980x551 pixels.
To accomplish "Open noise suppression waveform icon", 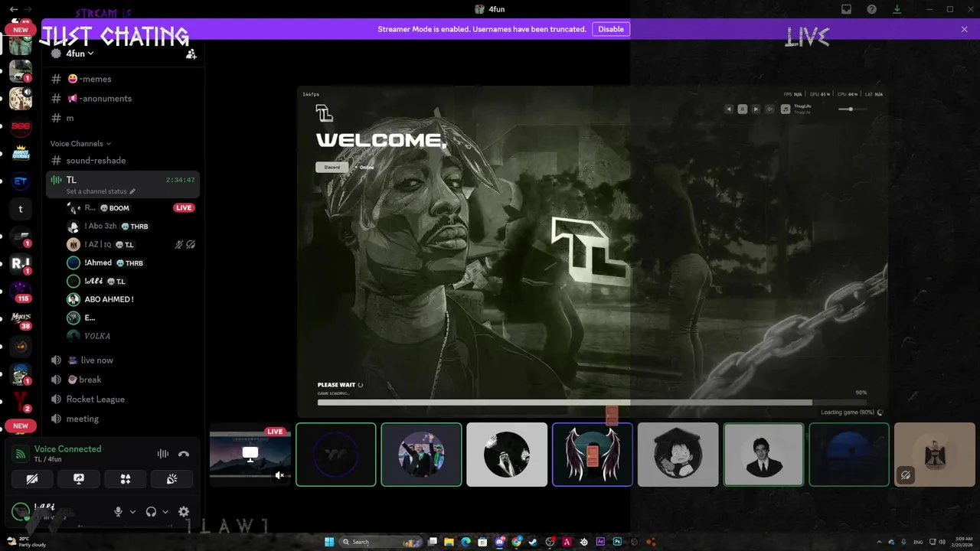I will click(163, 454).
